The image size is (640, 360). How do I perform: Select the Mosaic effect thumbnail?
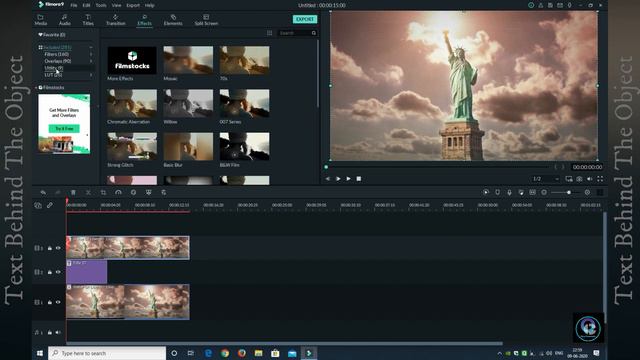click(x=188, y=60)
